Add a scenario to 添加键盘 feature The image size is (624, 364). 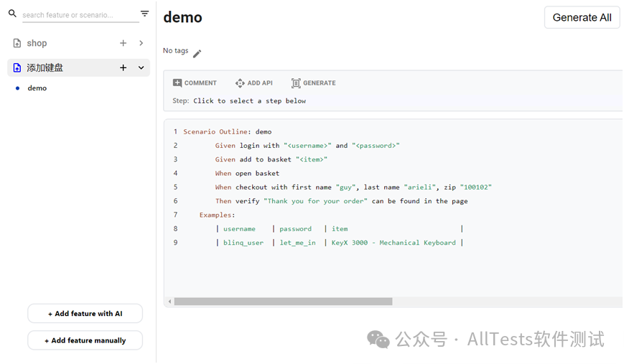point(123,67)
